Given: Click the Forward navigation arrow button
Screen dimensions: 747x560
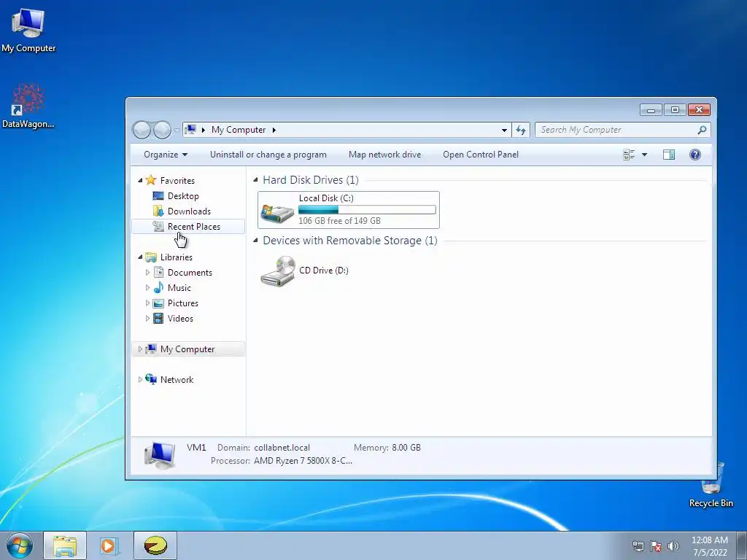Looking at the screenshot, I should 162,130.
